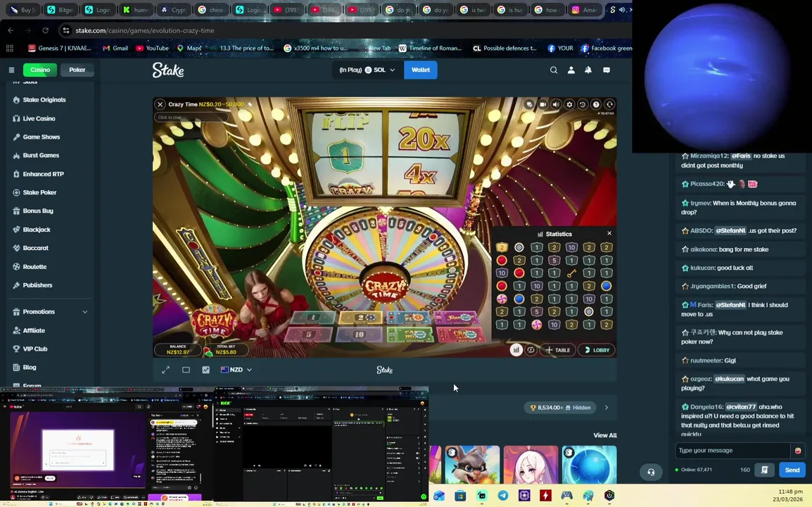The height and width of the screenshot is (507, 812).
Task: Open live stats chart icon below the game
Action: (x=205, y=370)
